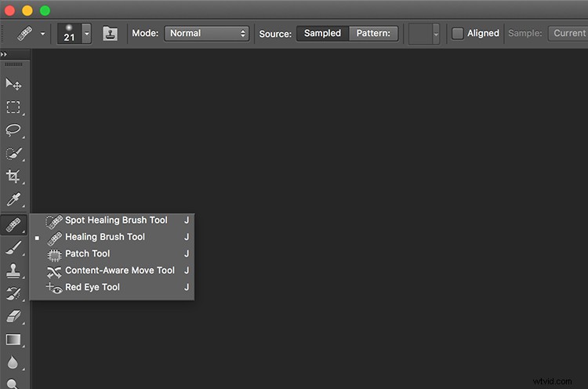
Task: Open the Clone Source panel icon
Action: (x=111, y=34)
